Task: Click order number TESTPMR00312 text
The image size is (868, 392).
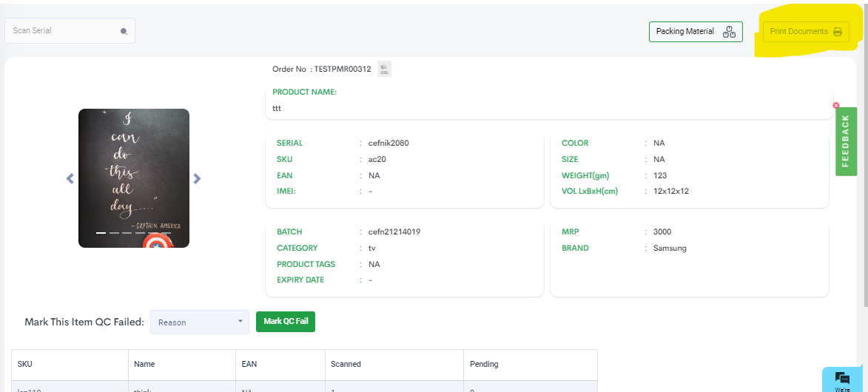Action: click(343, 70)
